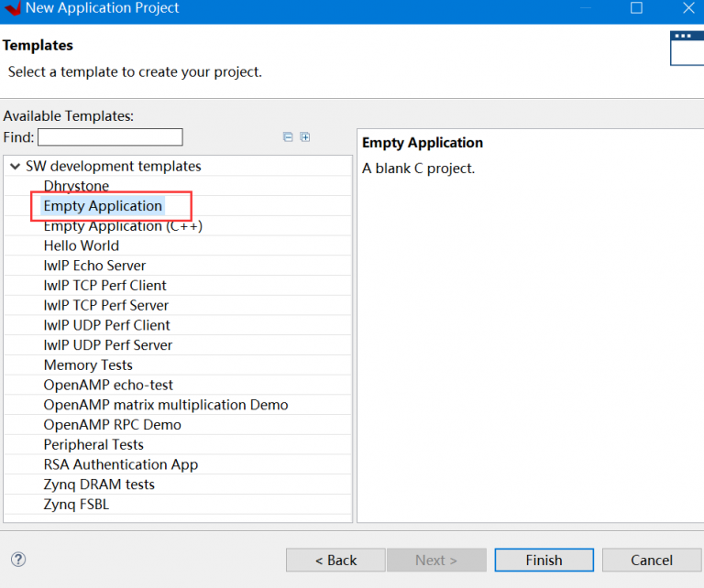Pick the Peripheral Tests template
Screen dimensions: 704x588
[93, 445]
